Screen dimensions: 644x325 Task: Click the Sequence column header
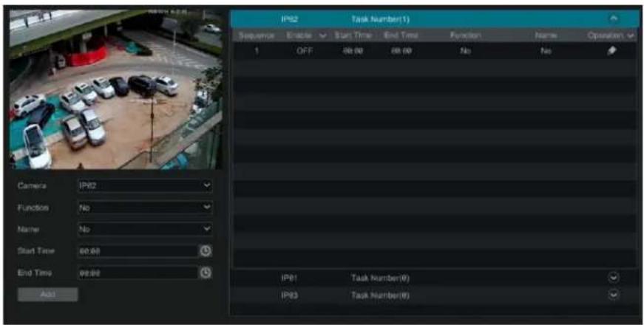point(257,36)
